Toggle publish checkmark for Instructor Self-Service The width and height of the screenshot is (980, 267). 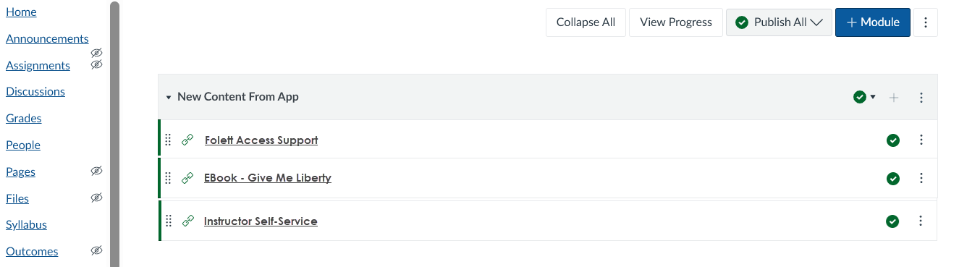[893, 221]
